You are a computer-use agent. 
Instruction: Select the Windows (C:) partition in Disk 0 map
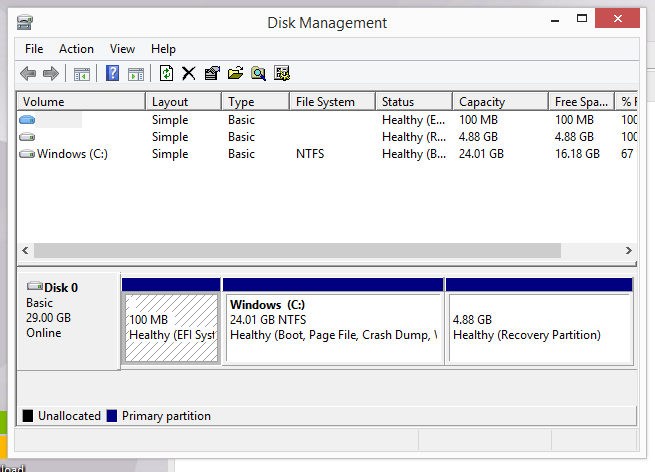click(x=332, y=327)
